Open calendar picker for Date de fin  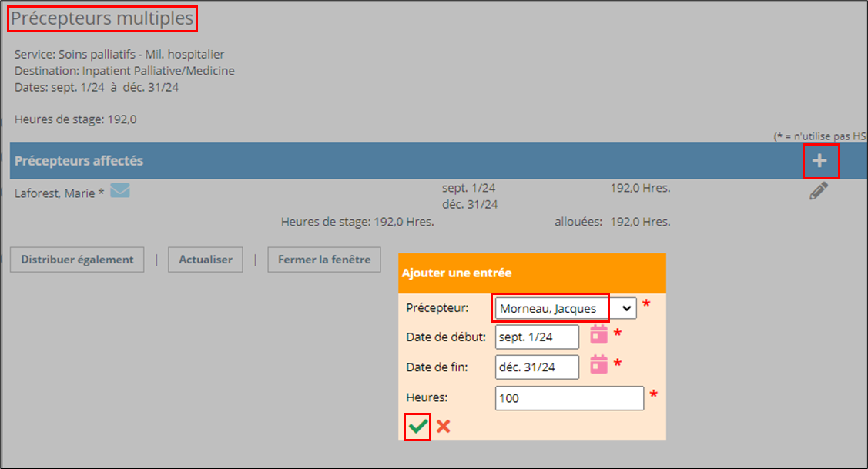(598, 364)
